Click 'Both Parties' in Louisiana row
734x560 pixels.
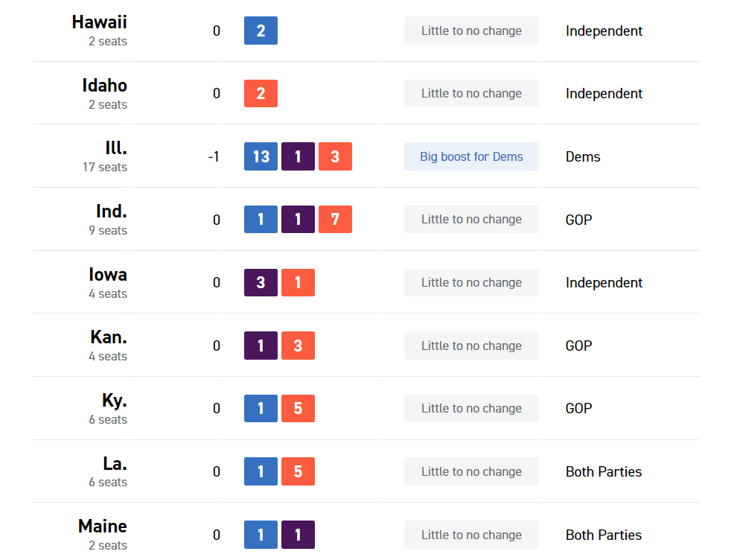[x=603, y=471]
